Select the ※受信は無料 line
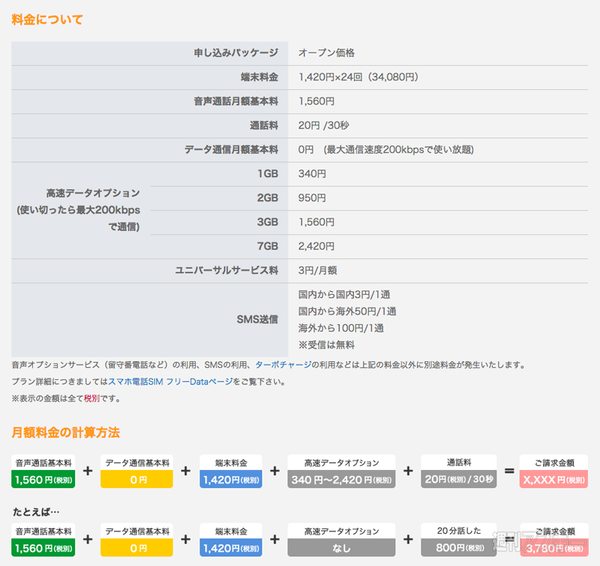600x566 pixels. click(326, 345)
